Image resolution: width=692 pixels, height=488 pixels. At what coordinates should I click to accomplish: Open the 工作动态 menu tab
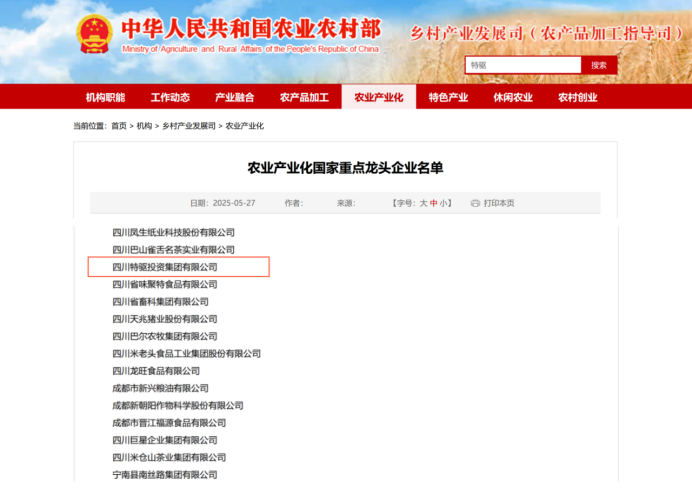point(170,97)
